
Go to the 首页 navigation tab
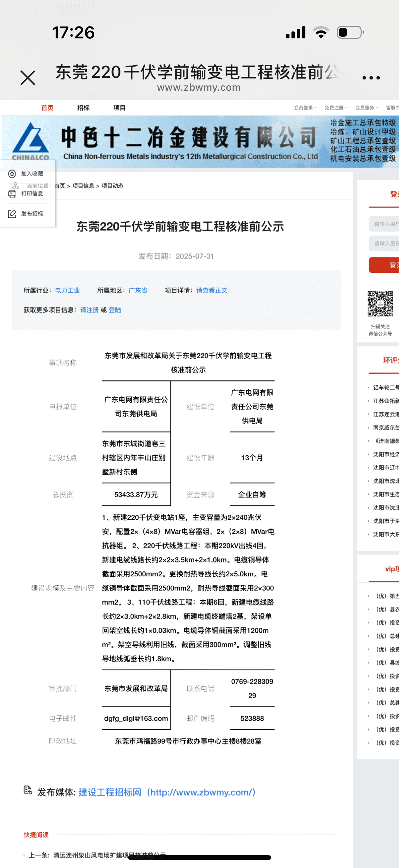[x=47, y=108]
